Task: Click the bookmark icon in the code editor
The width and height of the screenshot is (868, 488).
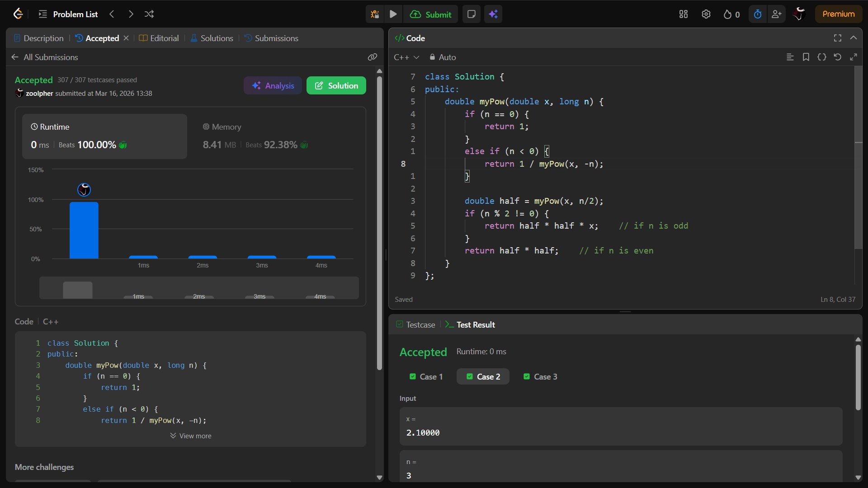Action: 806,57
